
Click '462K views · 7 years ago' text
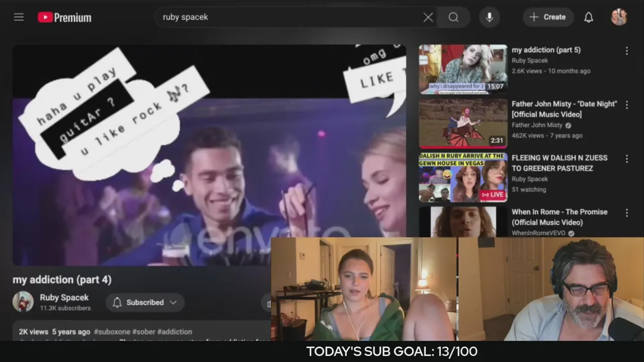547,136
